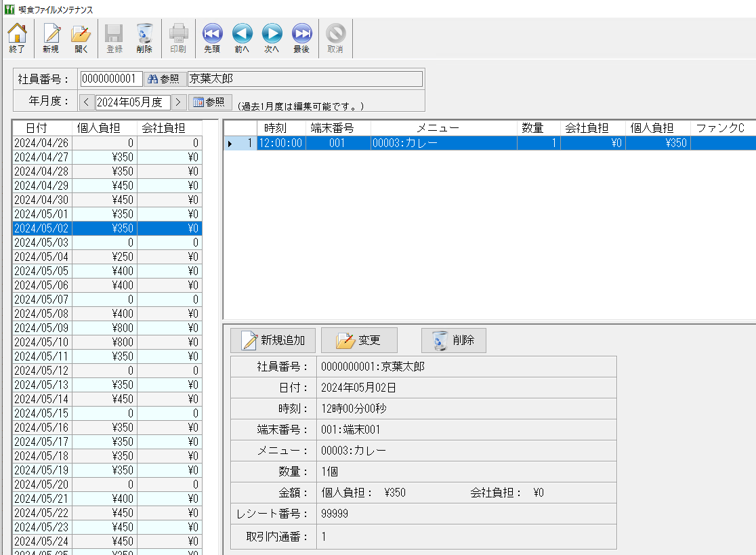Go to previous record with 前へ
Viewport: 756px width, 555px height.
pyautogui.click(x=242, y=37)
